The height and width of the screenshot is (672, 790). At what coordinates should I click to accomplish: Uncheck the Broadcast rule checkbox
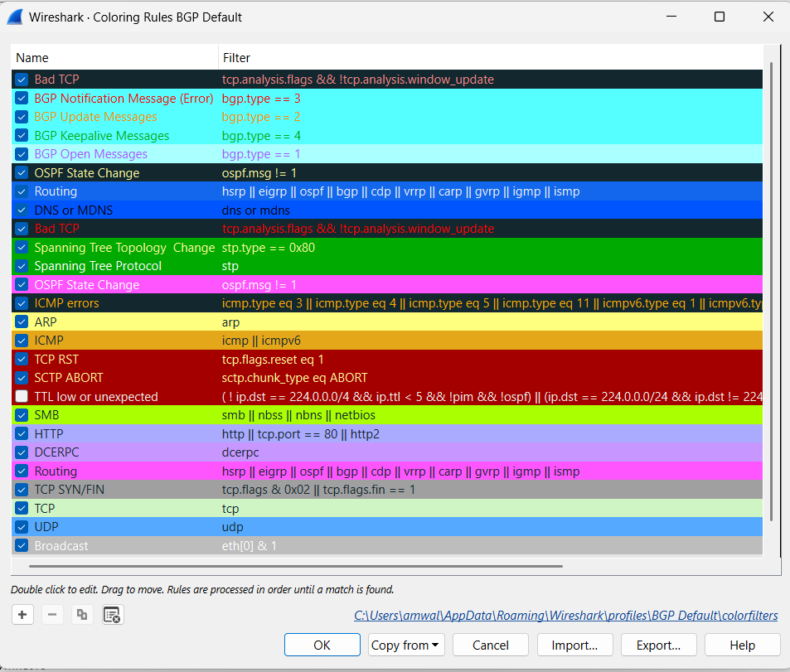[22, 545]
